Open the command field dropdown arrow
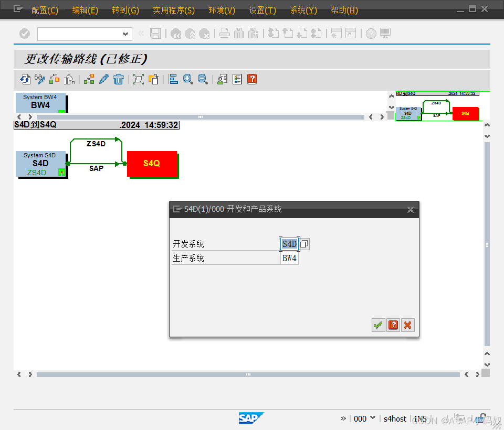This screenshot has height=430, width=504. [125, 34]
